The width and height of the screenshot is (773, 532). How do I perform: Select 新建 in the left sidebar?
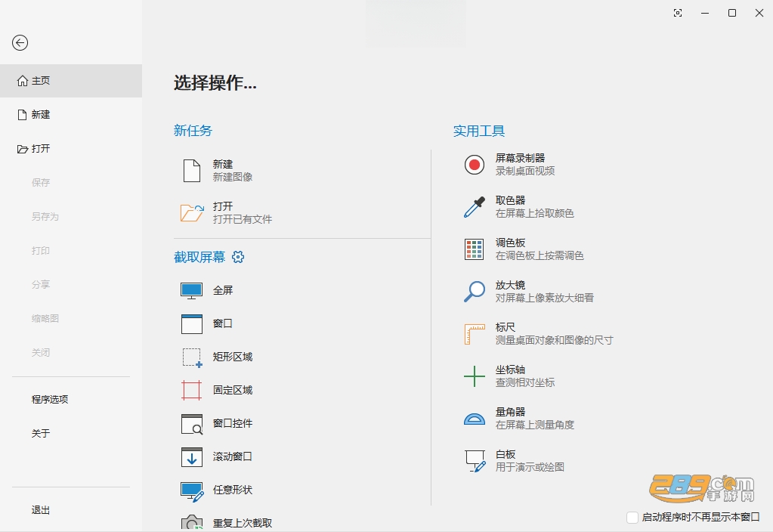pos(71,115)
